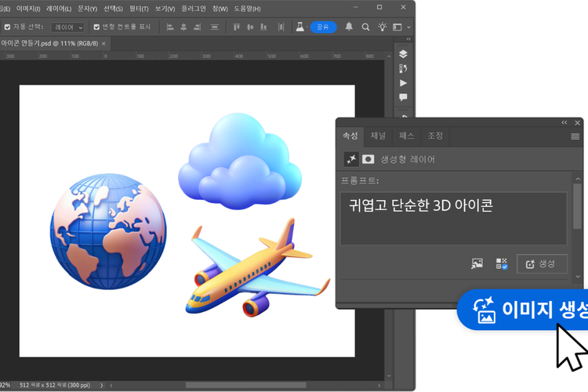Click the 생성 generate button
The image size is (588, 392).
coord(542,264)
